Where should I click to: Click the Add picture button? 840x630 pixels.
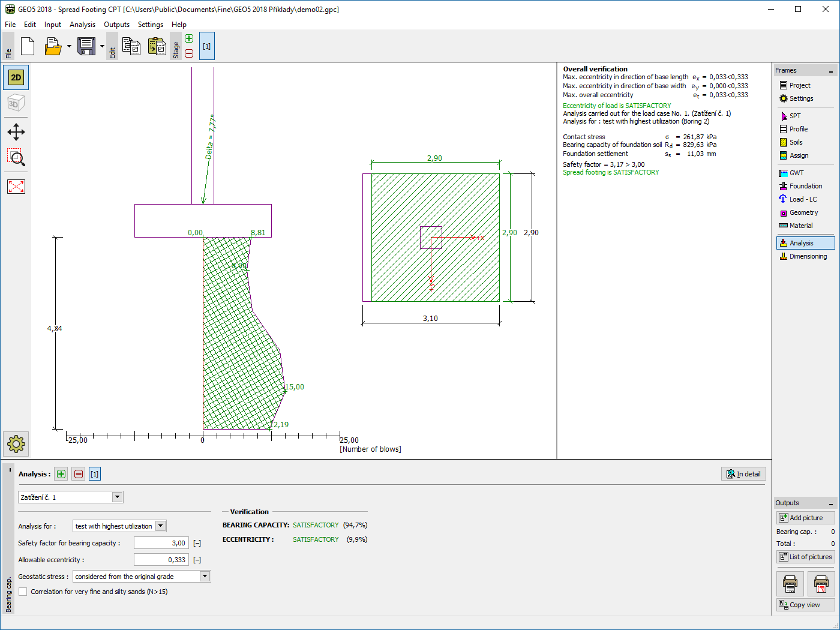point(805,518)
